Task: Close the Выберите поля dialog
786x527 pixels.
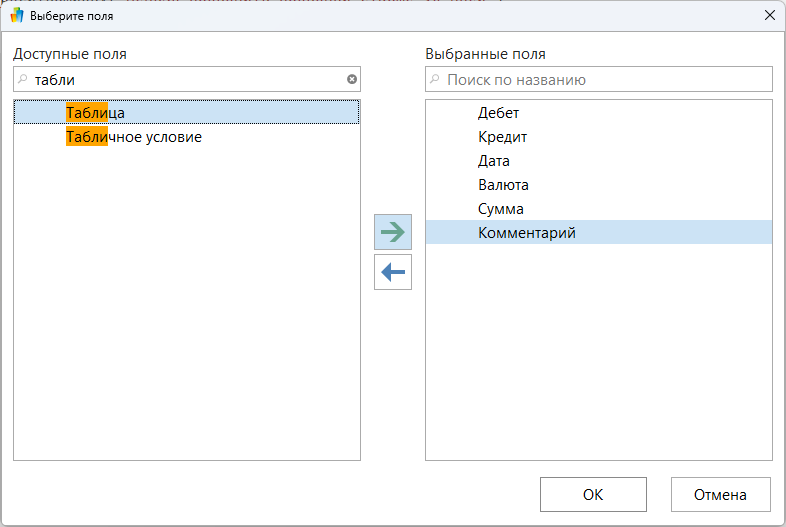Action: coord(769,16)
